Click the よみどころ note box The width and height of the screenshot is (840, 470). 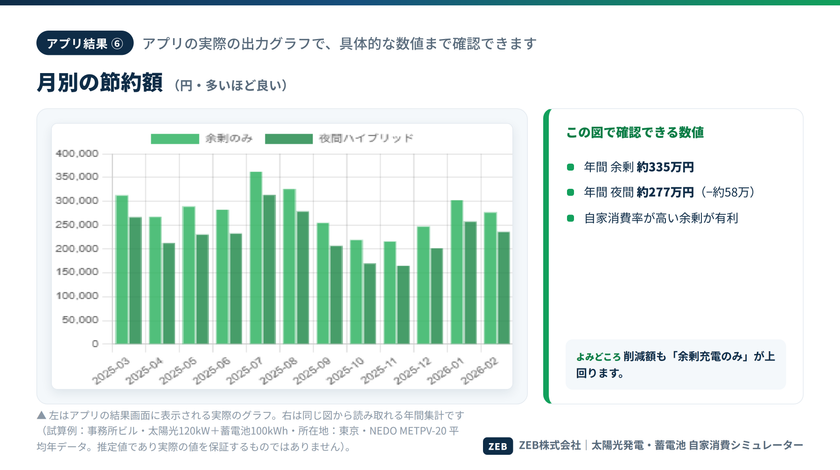[x=676, y=364]
